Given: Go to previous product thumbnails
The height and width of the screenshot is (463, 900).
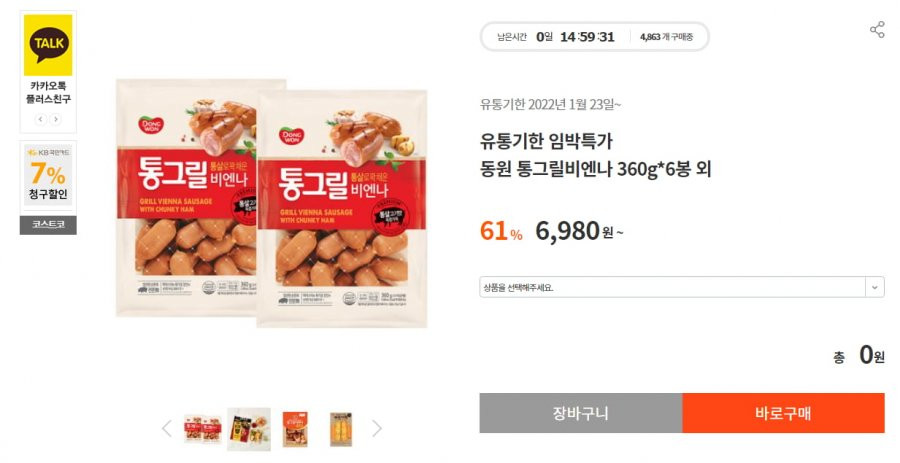Looking at the screenshot, I should click(166, 428).
